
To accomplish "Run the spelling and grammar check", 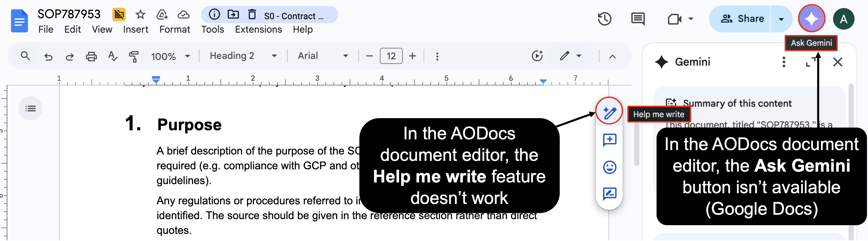I will pos(113,56).
